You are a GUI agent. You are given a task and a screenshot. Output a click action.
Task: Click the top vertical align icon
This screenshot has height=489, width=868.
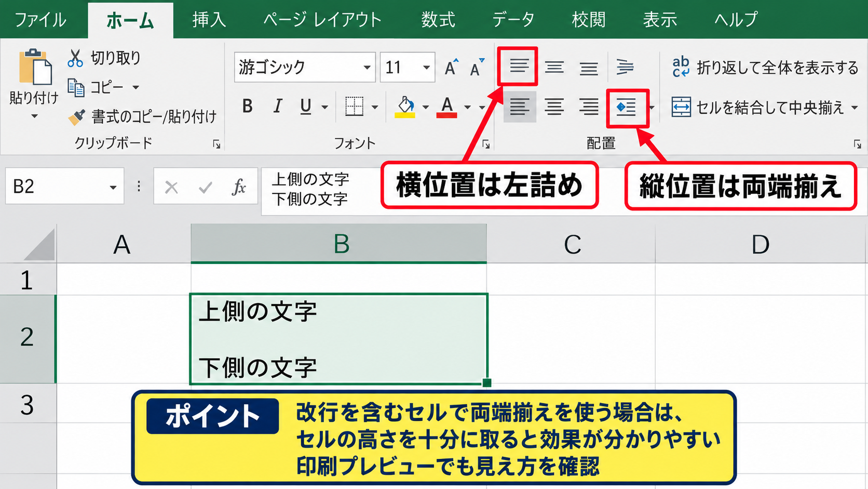pyautogui.click(x=518, y=67)
